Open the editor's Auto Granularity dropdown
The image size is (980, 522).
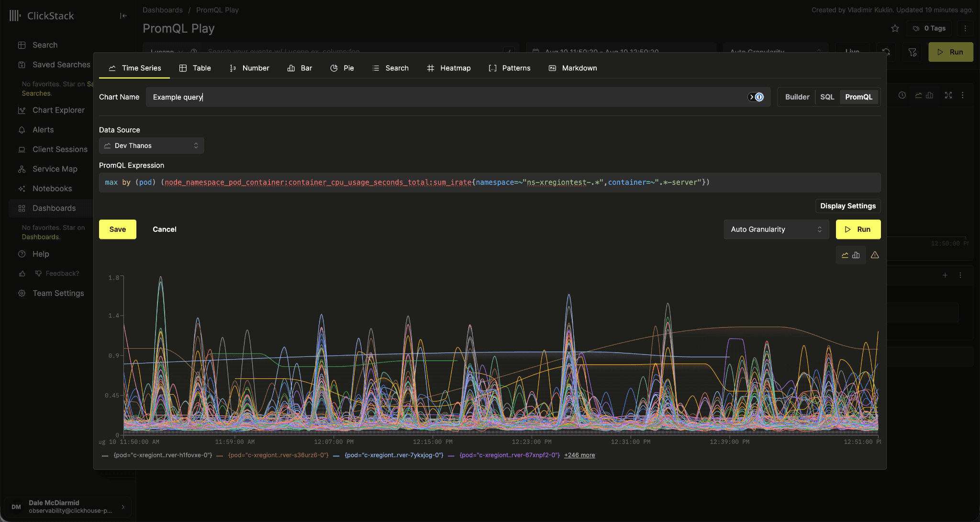click(x=776, y=229)
